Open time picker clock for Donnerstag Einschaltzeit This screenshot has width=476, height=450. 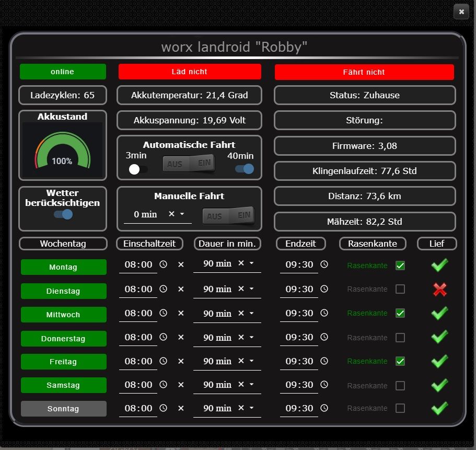tap(164, 337)
